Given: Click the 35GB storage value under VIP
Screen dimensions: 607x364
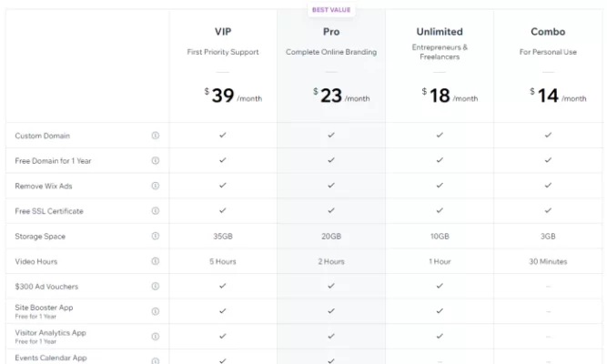Looking at the screenshot, I should [223, 237].
